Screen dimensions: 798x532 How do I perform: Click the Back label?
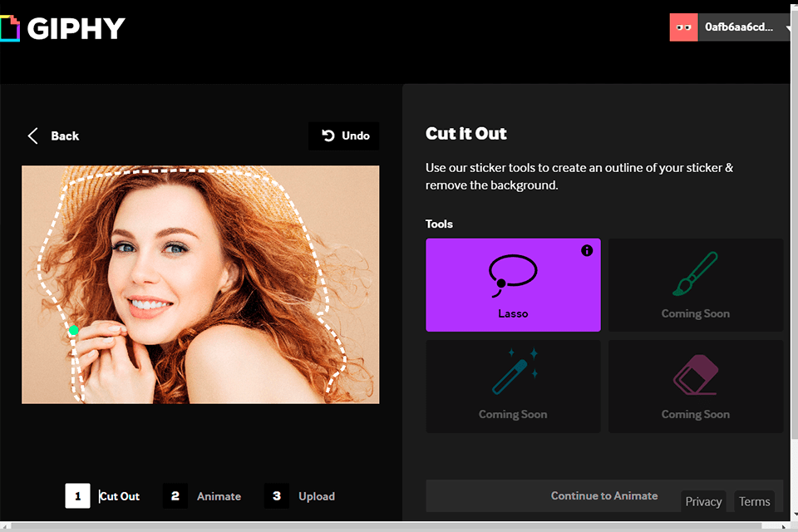tap(65, 136)
